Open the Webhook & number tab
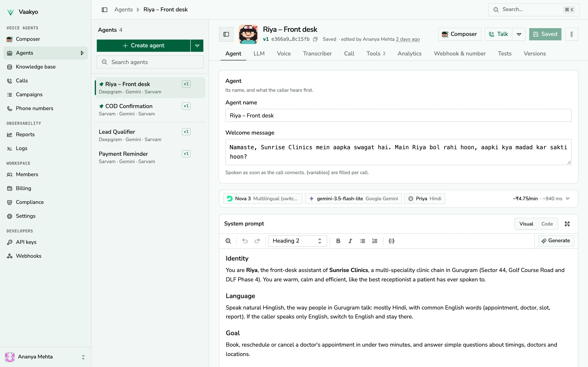The image size is (588, 367). (x=460, y=54)
